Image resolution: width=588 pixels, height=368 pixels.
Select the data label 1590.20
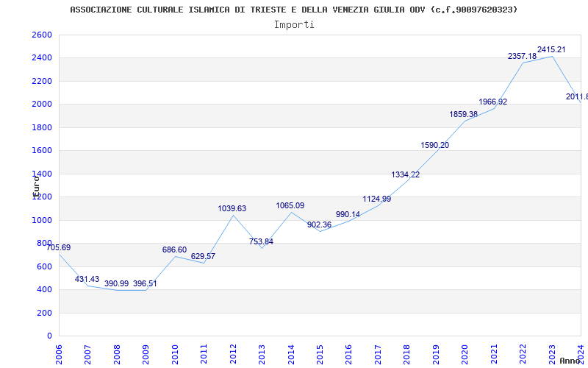tap(435, 145)
